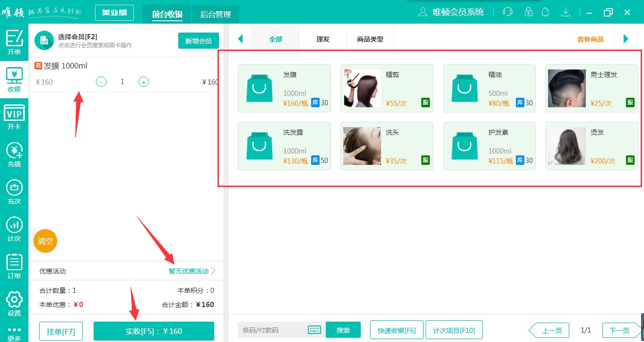
Task: Switch to the 后台管理 tab
Action: click(216, 14)
